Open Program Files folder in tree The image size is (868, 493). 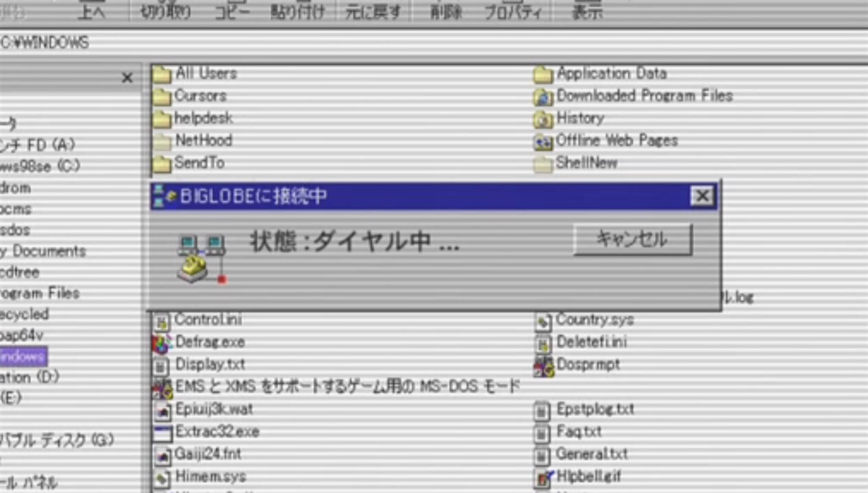click(x=40, y=293)
